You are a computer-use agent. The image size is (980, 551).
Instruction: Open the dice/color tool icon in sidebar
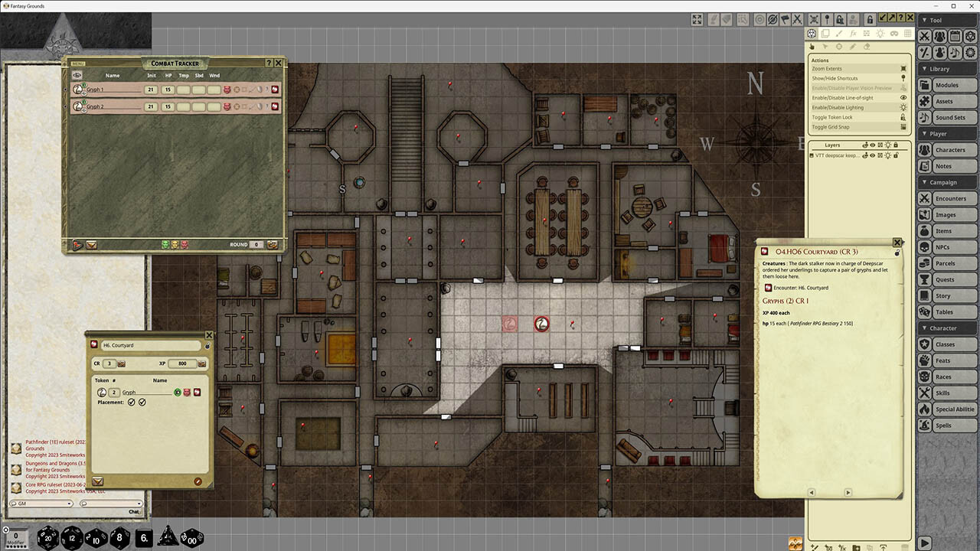pos(970,37)
